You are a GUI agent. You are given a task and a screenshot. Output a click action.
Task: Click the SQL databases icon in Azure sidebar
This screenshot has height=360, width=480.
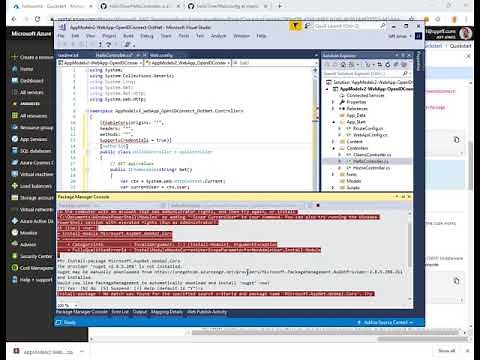15,151
